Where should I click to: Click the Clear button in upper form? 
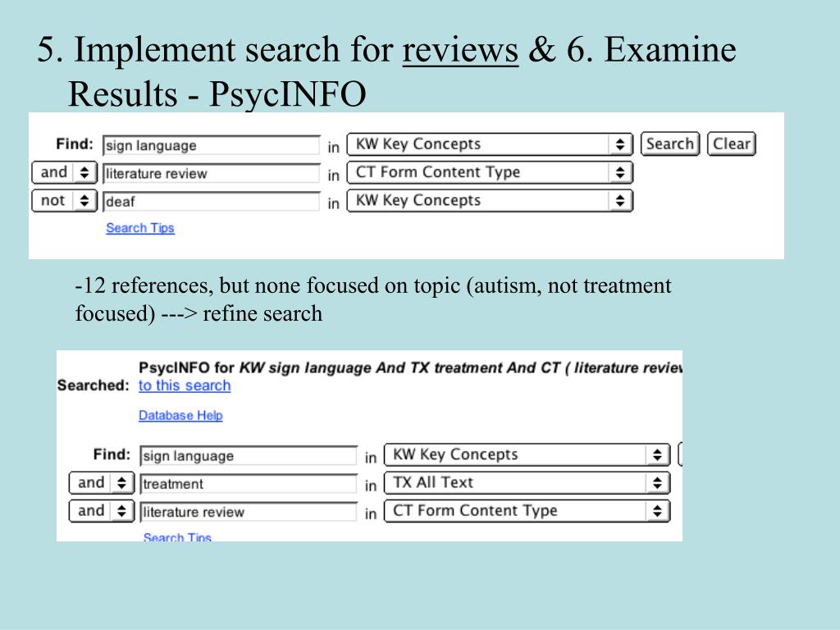(x=731, y=144)
